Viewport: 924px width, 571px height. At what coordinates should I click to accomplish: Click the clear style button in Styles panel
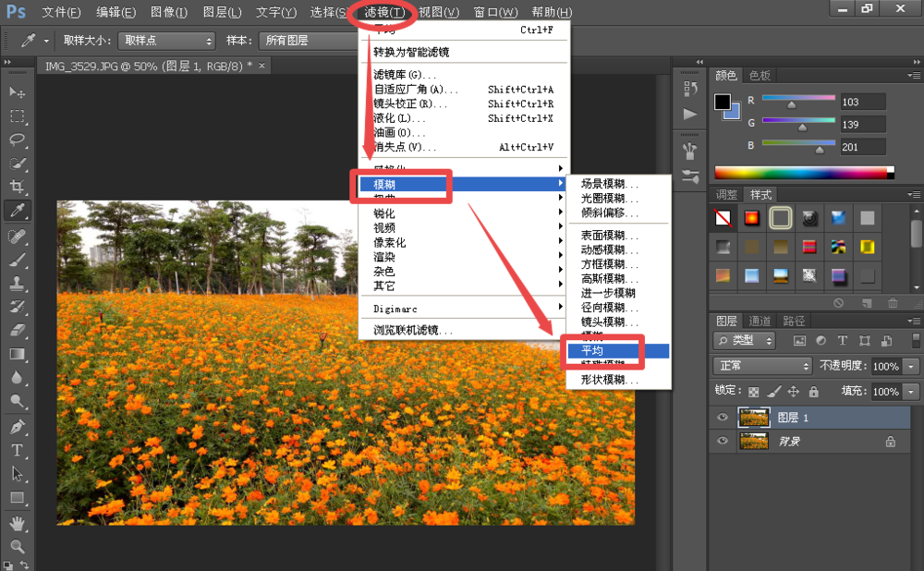[839, 301]
